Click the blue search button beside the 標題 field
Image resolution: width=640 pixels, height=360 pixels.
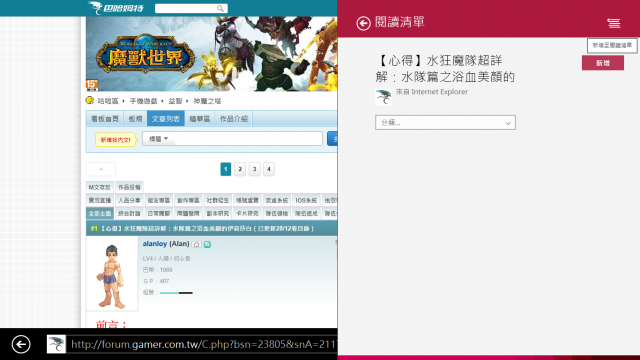pyautogui.click(x=332, y=139)
